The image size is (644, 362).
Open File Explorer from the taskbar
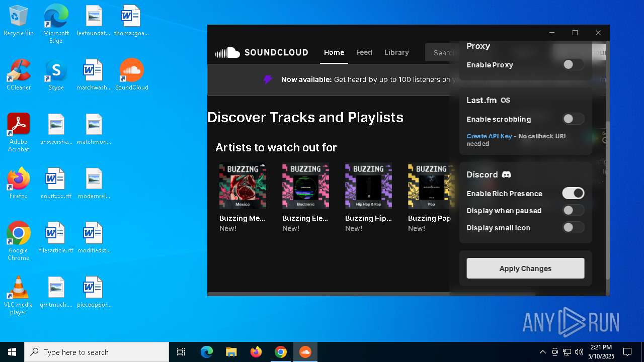point(231,352)
